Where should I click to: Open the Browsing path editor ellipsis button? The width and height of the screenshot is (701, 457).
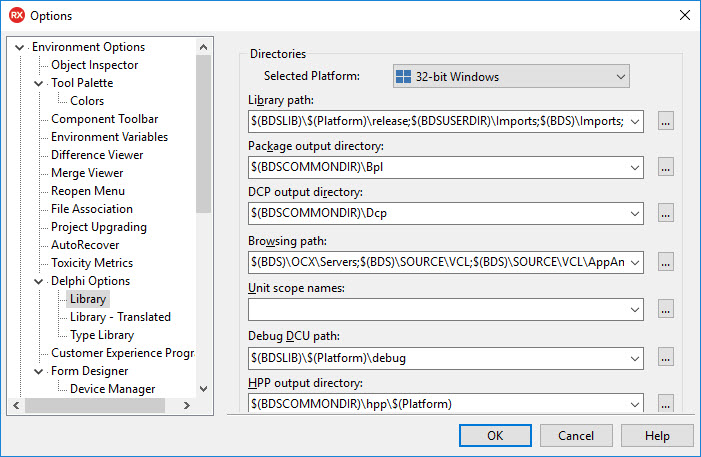(665, 262)
